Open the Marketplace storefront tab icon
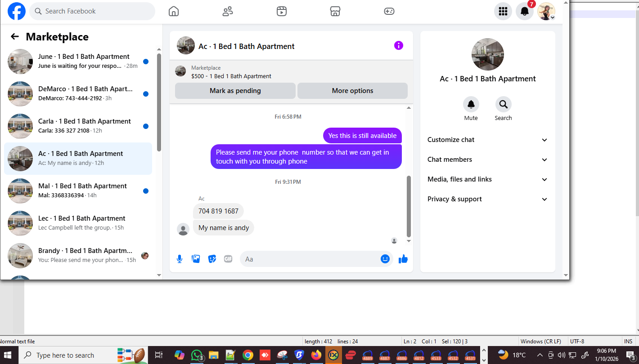 pos(335,11)
